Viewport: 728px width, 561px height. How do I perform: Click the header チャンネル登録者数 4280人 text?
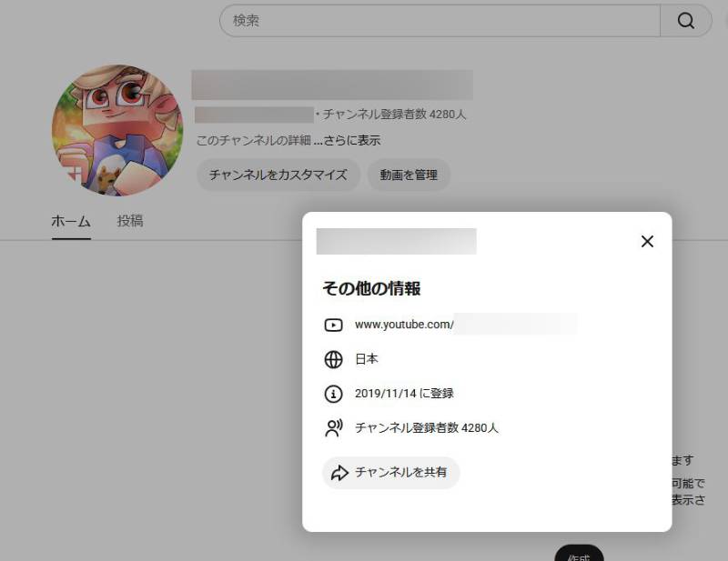point(394,115)
